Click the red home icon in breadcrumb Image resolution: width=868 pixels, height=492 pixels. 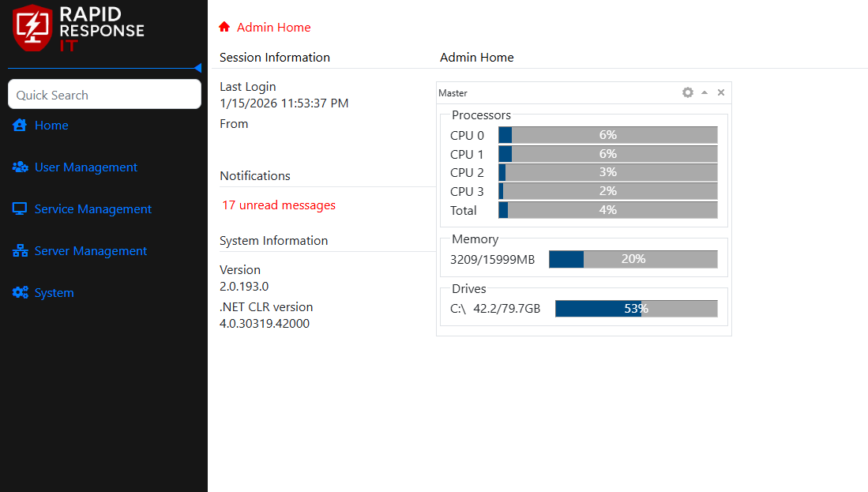pos(224,27)
